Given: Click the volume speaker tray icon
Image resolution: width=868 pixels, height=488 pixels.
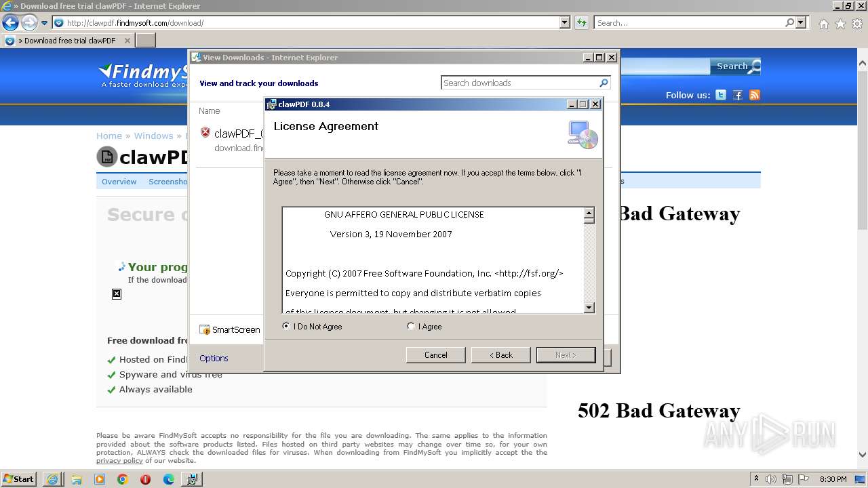Looking at the screenshot, I should 771,479.
